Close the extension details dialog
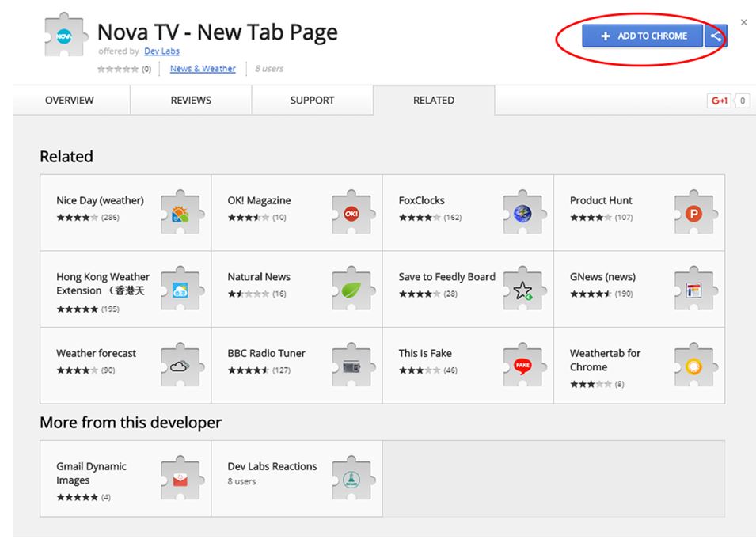This screenshot has width=756, height=543. click(x=743, y=22)
